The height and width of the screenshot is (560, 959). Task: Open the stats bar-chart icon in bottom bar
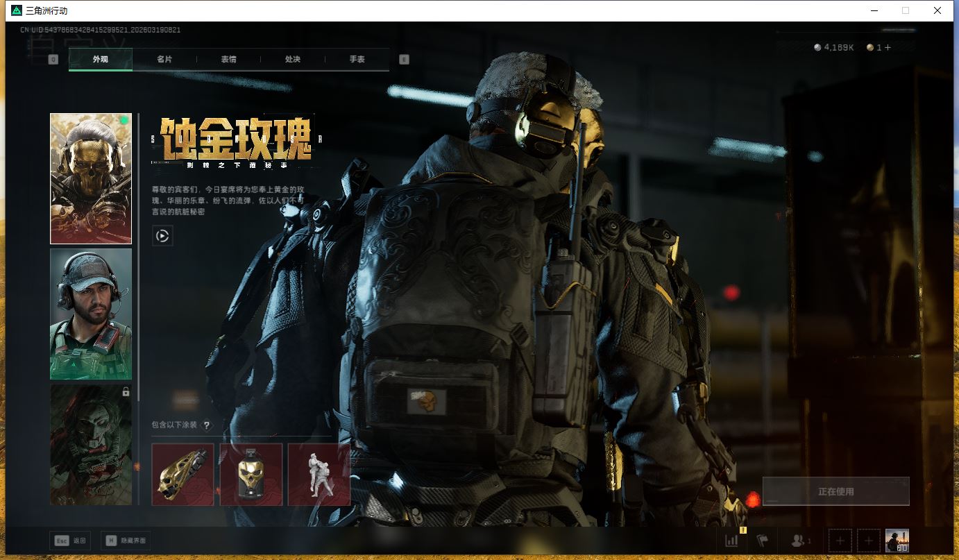coord(731,541)
